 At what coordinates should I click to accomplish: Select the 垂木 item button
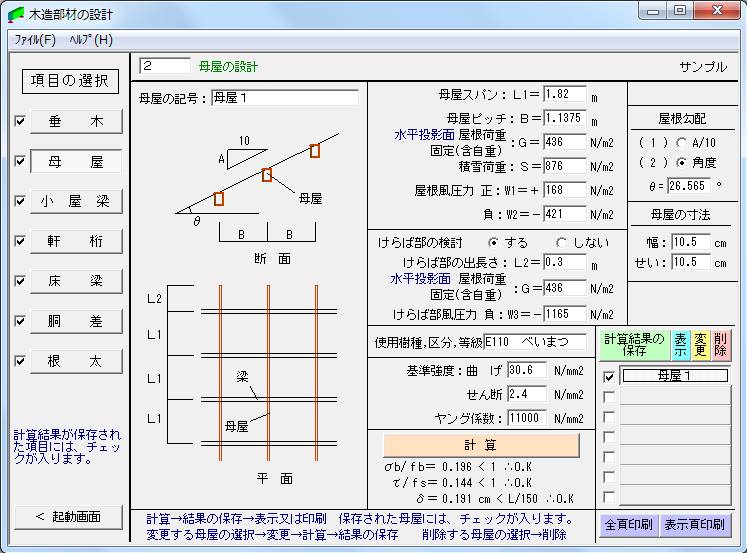tap(76, 121)
